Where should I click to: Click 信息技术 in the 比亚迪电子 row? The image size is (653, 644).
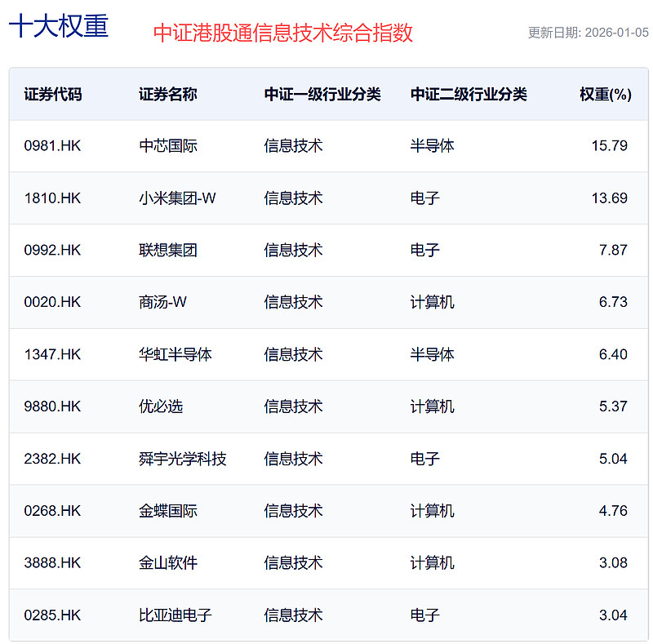point(293,615)
